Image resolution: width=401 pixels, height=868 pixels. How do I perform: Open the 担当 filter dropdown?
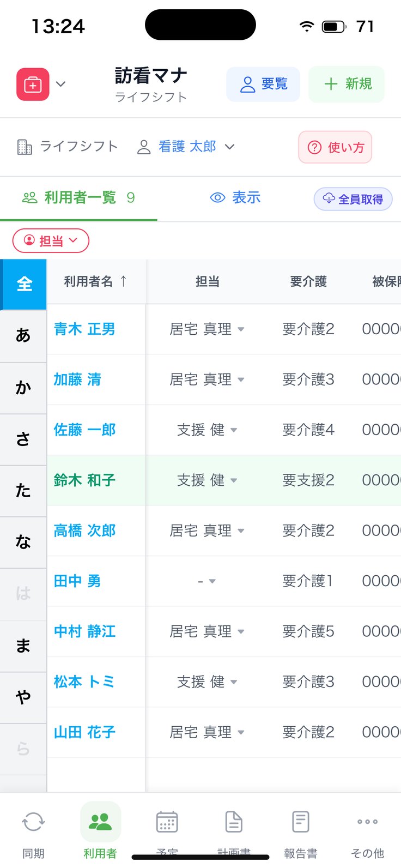click(x=51, y=240)
